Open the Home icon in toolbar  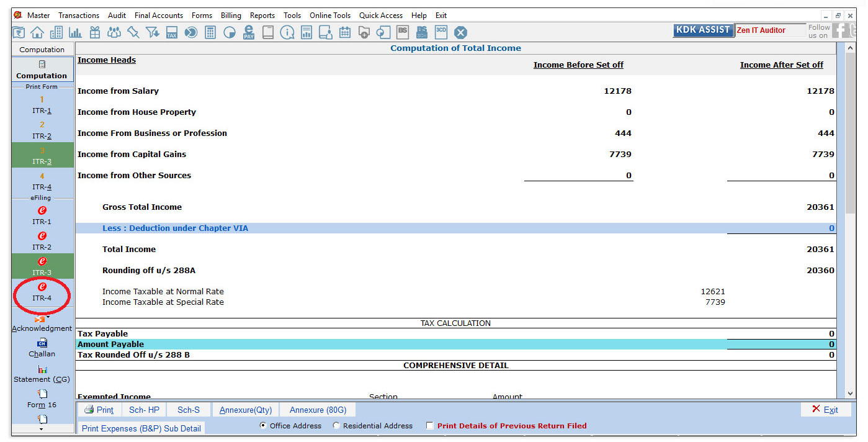(37, 32)
